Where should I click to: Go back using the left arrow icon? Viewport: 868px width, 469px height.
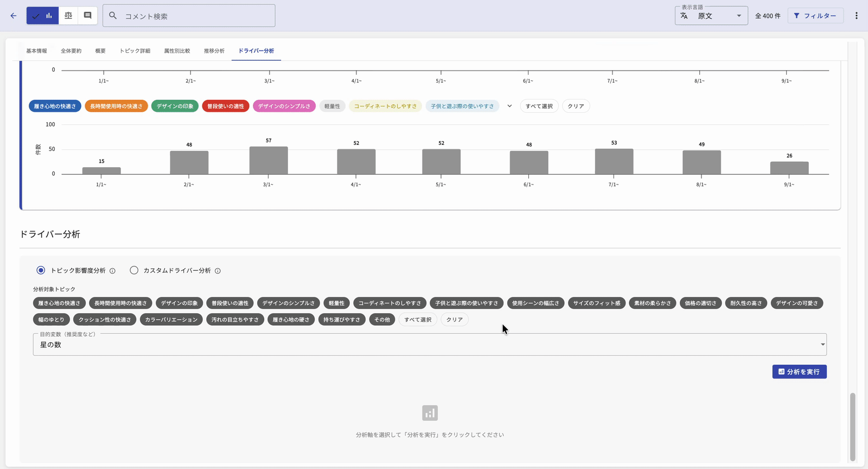point(14,16)
